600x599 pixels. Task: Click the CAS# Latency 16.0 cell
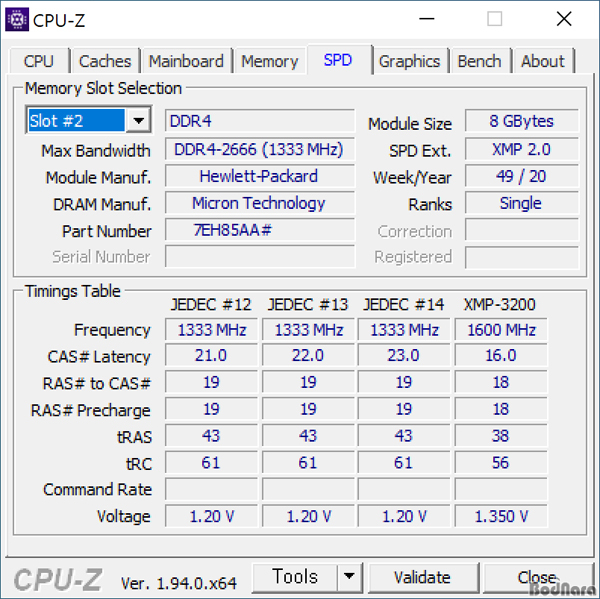pyautogui.click(x=501, y=355)
